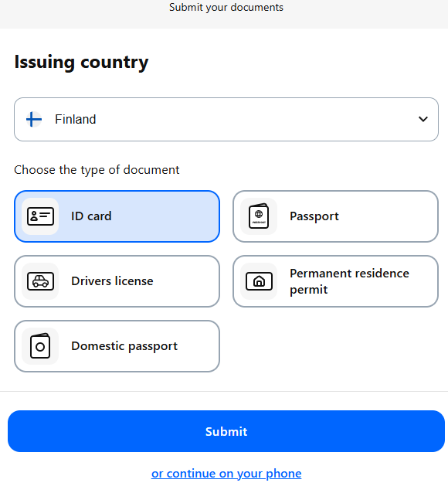This screenshot has width=448, height=493.
Task: Click the 'Permanent residence permit' text
Action: tap(349, 281)
